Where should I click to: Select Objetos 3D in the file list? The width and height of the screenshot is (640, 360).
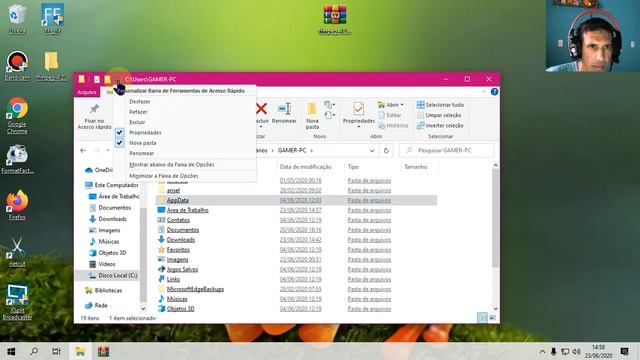click(x=180, y=309)
